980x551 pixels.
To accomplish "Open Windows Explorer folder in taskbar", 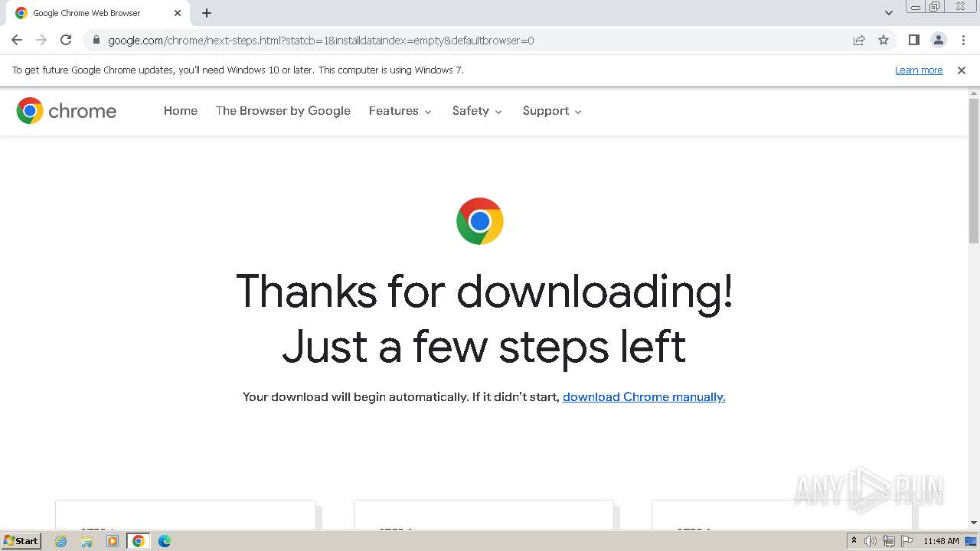I will (x=87, y=541).
